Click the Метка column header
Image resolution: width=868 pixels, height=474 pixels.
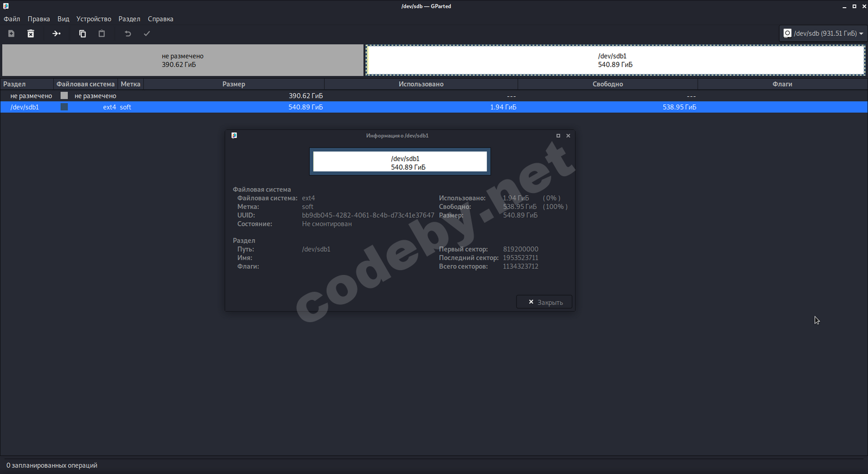(131, 84)
